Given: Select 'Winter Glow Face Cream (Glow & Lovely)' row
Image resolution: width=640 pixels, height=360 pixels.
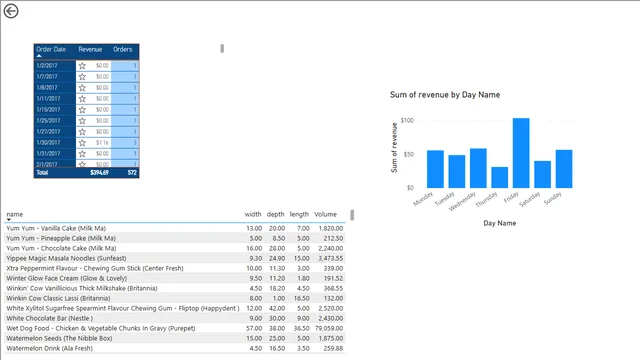Looking at the screenshot, I should [175, 278].
